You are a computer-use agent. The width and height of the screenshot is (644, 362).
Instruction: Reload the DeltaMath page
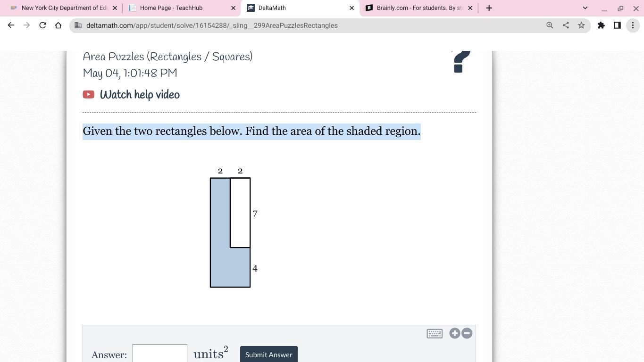coord(42,25)
